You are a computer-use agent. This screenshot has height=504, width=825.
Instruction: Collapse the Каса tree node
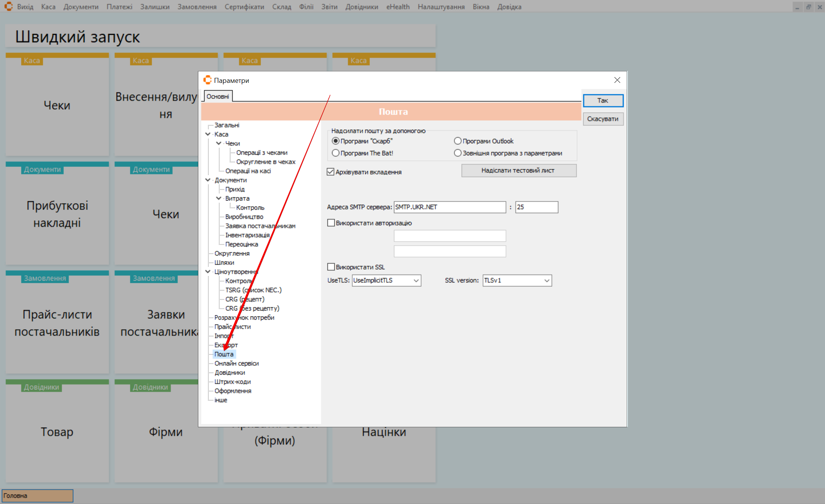click(208, 134)
